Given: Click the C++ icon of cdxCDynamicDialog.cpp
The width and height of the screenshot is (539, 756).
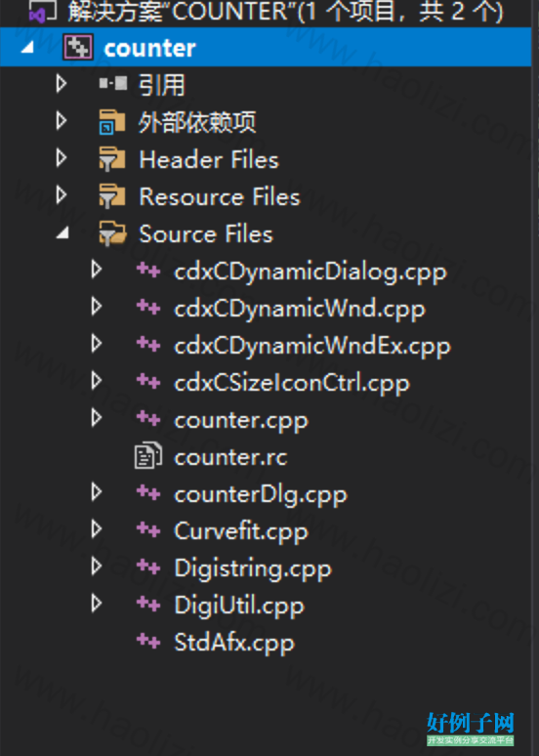Looking at the screenshot, I should coord(148,270).
